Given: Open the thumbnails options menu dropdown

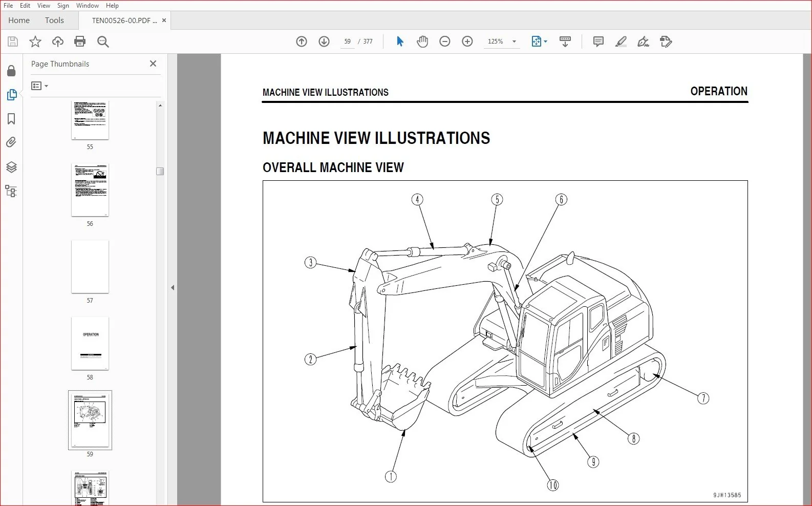Looking at the screenshot, I should point(39,86).
